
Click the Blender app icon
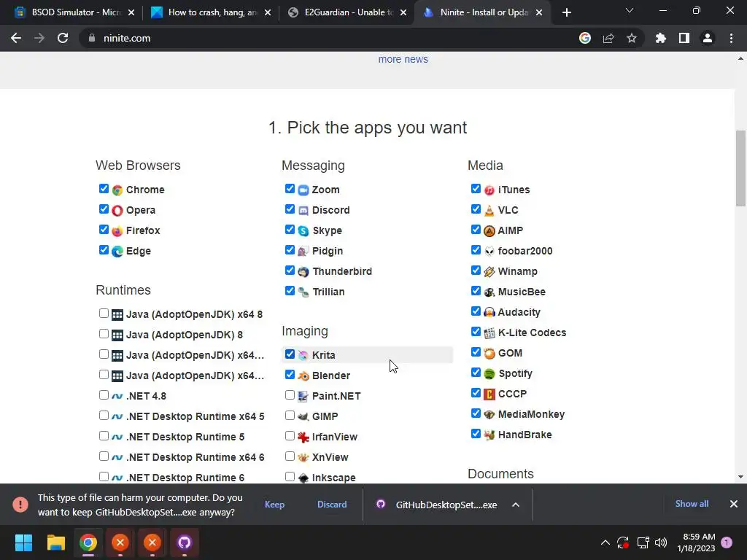pos(303,376)
